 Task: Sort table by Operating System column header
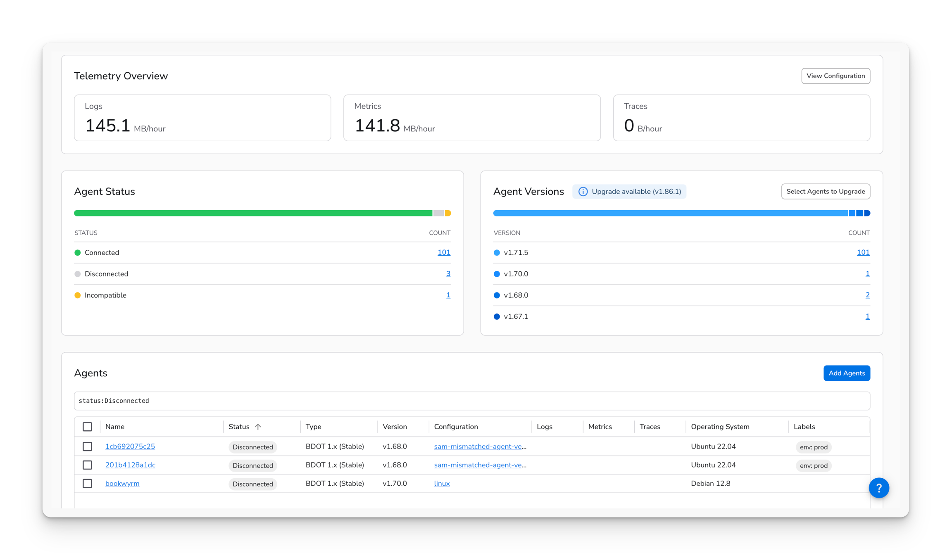coord(720,427)
